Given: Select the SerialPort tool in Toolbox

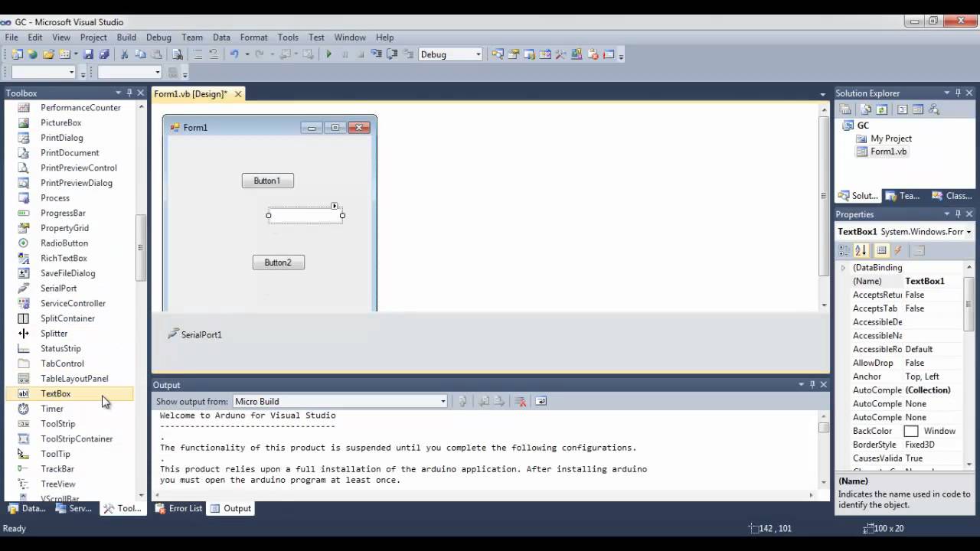Looking at the screenshot, I should (x=58, y=289).
